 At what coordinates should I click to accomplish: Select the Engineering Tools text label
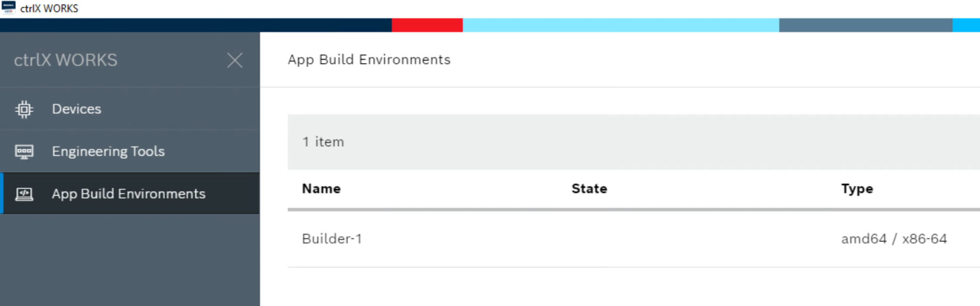pyautogui.click(x=108, y=152)
